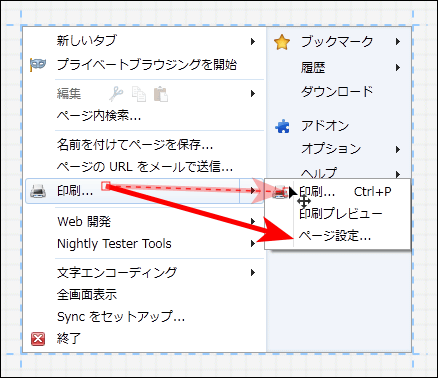
Task: Expand the 文字エンコーディング submenu arrow
Action: 253,273
